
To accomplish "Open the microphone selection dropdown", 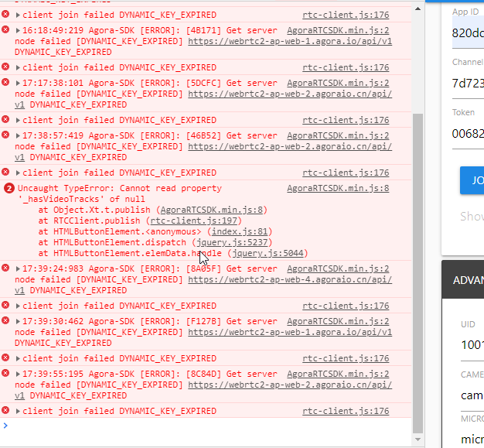I will point(472,439).
